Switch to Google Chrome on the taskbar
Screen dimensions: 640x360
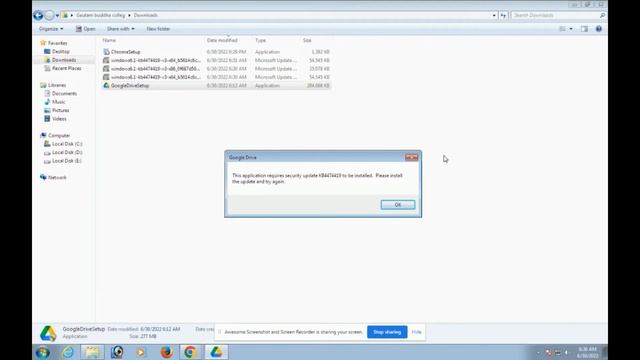click(x=190, y=352)
